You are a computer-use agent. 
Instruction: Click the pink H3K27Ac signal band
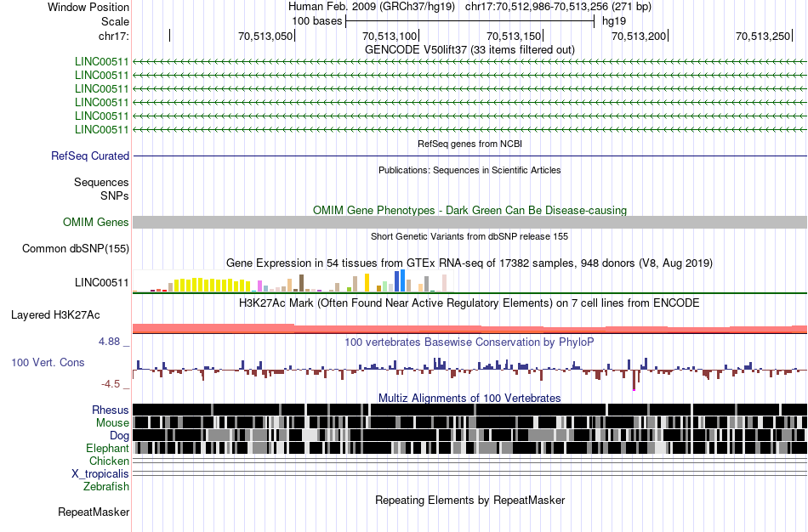[x=470, y=329]
